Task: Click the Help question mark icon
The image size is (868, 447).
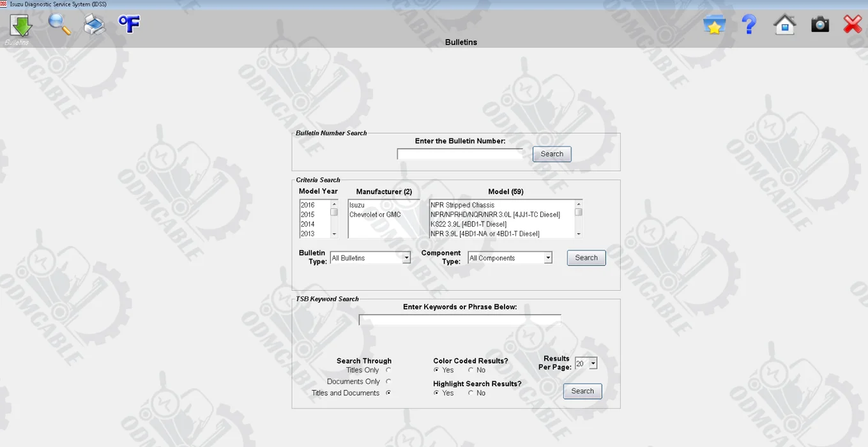Action: coord(749,24)
